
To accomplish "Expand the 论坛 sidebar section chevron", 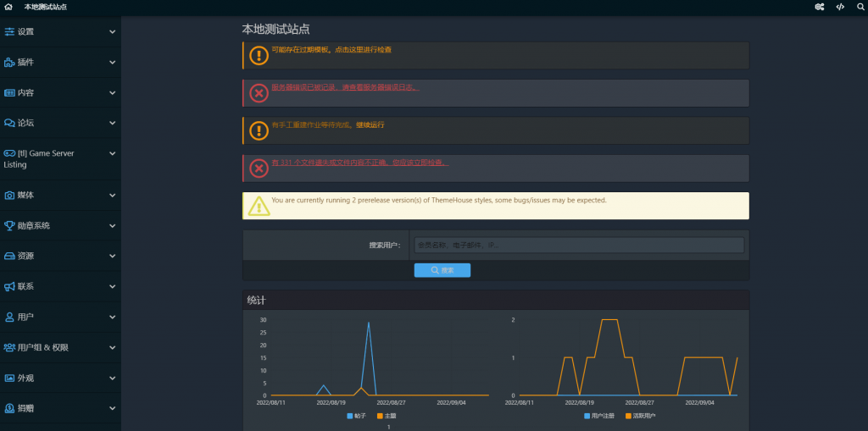I will coord(113,123).
